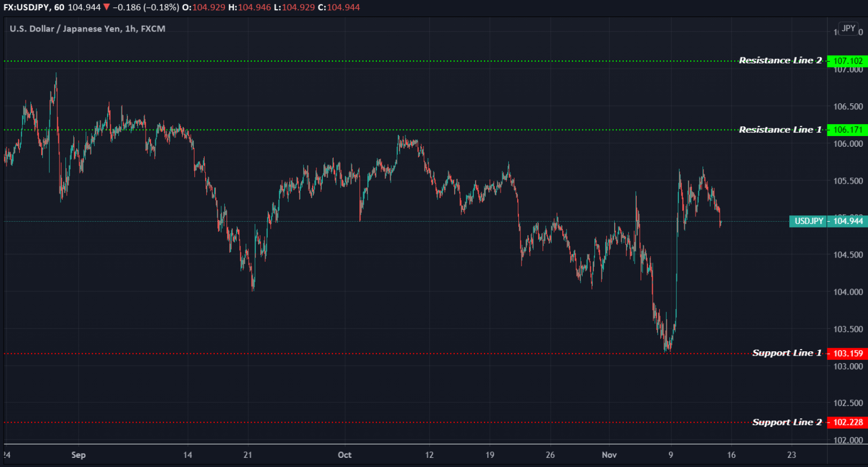This screenshot has width=868, height=467.
Task: Click the 26 date tick
Action: (550, 455)
